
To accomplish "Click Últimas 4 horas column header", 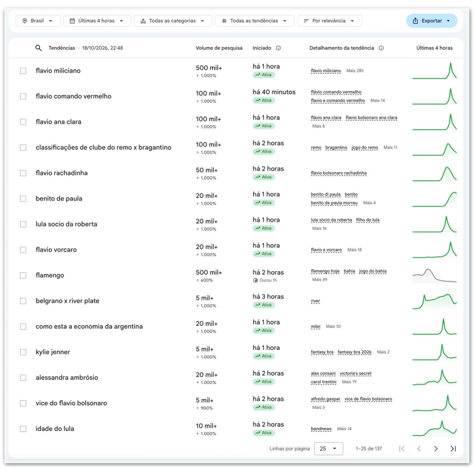I will (434, 48).
